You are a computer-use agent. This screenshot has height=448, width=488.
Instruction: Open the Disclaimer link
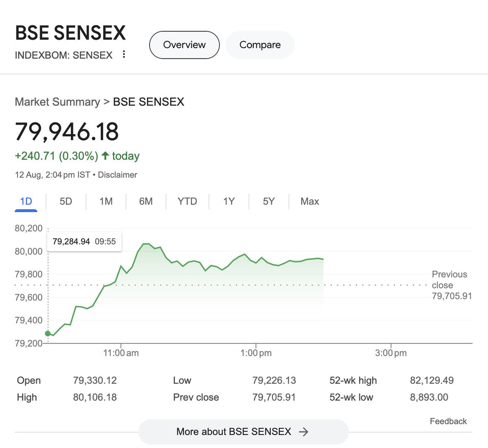[x=118, y=175]
